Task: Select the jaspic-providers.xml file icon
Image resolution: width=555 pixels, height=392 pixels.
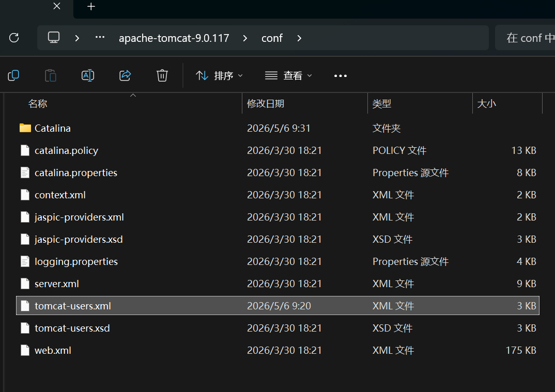Action: (x=25, y=217)
